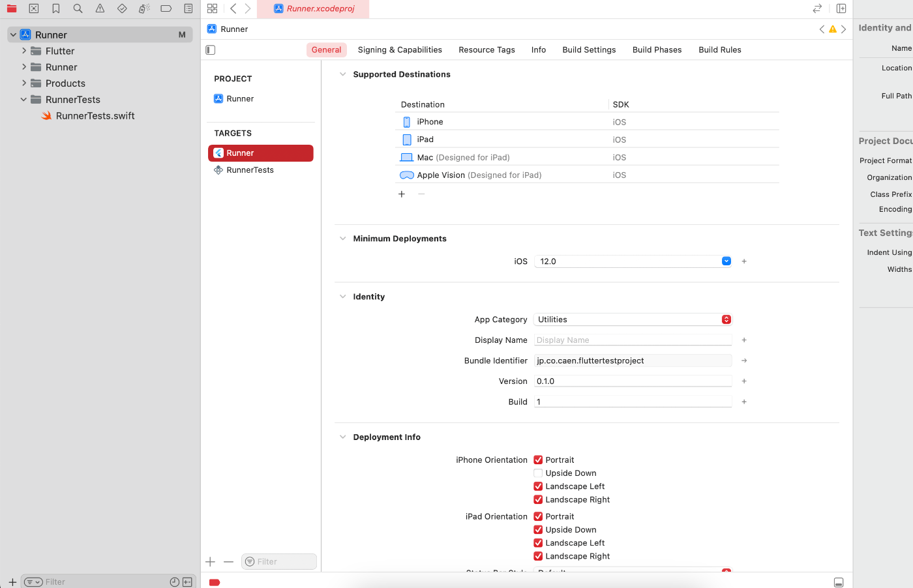Image resolution: width=913 pixels, height=588 pixels.
Task: Open the Debug navigator spray icon
Action: tap(144, 8)
